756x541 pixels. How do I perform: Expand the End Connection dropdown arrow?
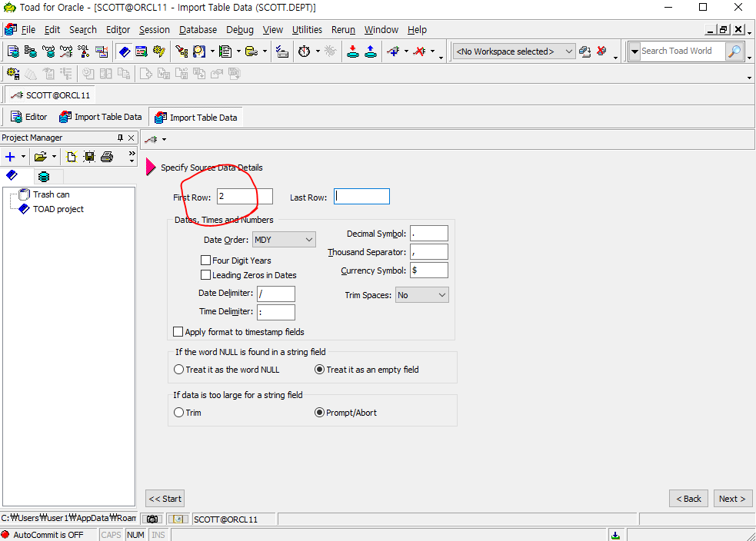pyautogui.click(x=432, y=51)
